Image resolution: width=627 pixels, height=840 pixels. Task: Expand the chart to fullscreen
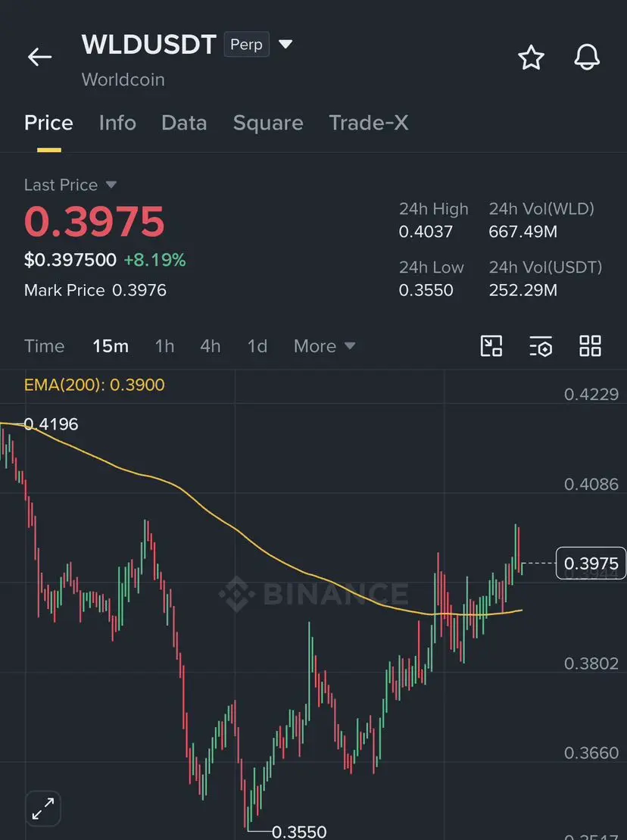43,808
